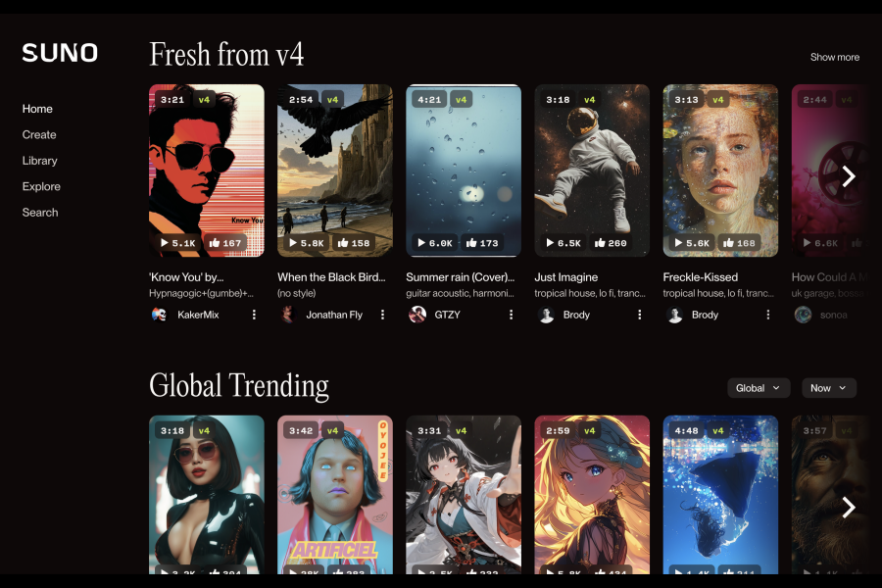Viewport: 882px width, 588px height.
Task: Play the 'Know You' track via play count
Action: (177, 243)
